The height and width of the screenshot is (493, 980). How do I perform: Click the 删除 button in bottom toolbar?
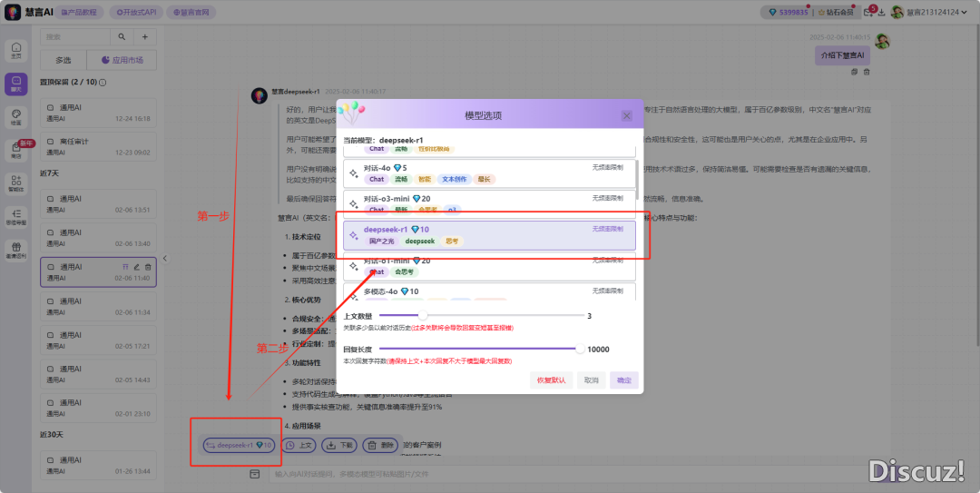[x=380, y=446]
